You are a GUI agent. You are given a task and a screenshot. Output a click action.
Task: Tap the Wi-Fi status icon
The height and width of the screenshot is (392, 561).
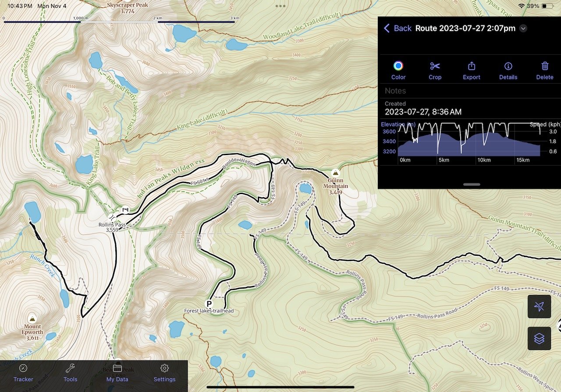521,6
